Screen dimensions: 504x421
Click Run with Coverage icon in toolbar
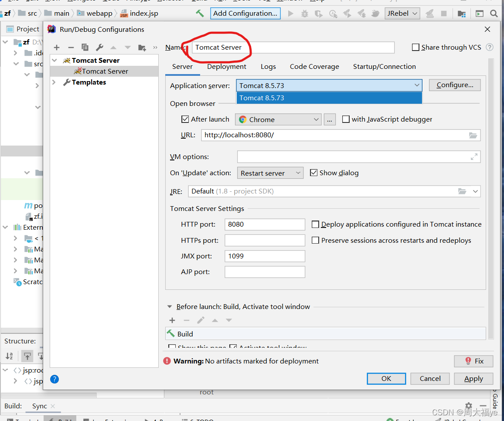pos(319,14)
